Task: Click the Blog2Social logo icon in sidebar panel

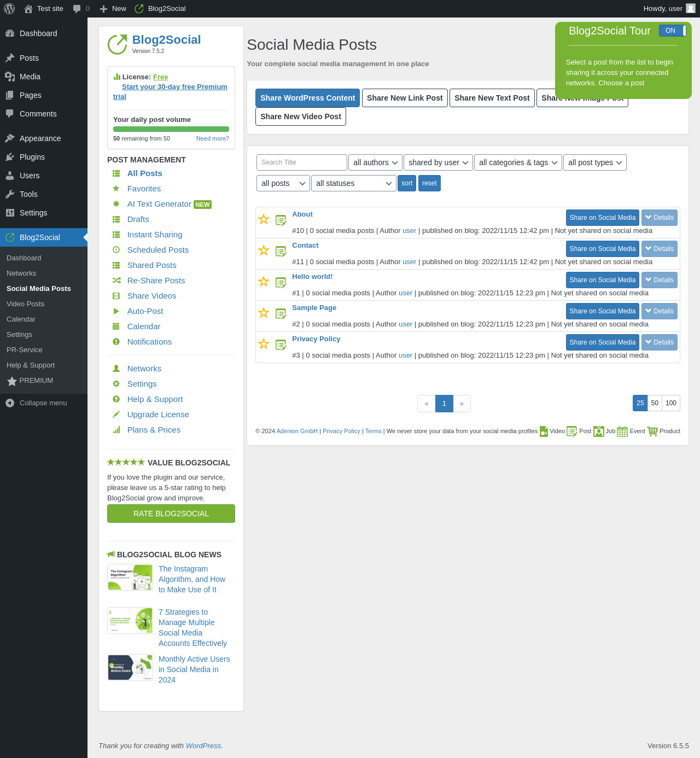Action: (x=117, y=44)
